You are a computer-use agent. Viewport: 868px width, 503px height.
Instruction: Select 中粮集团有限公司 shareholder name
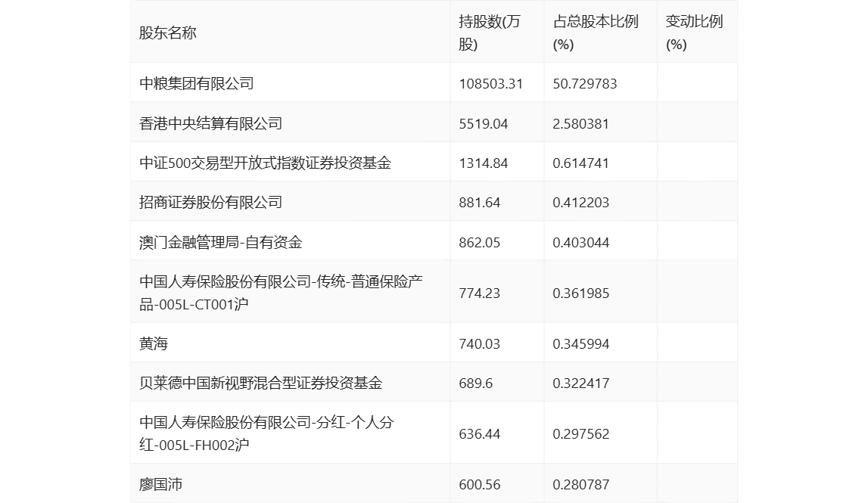click(197, 83)
